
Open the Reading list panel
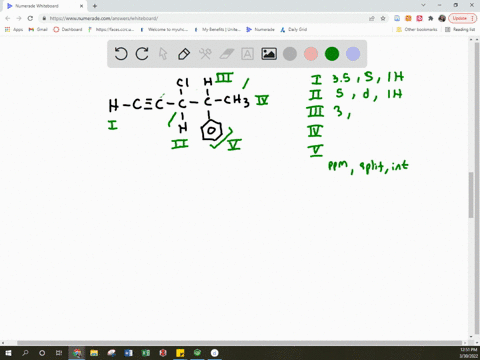pyautogui.click(x=460, y=29)
